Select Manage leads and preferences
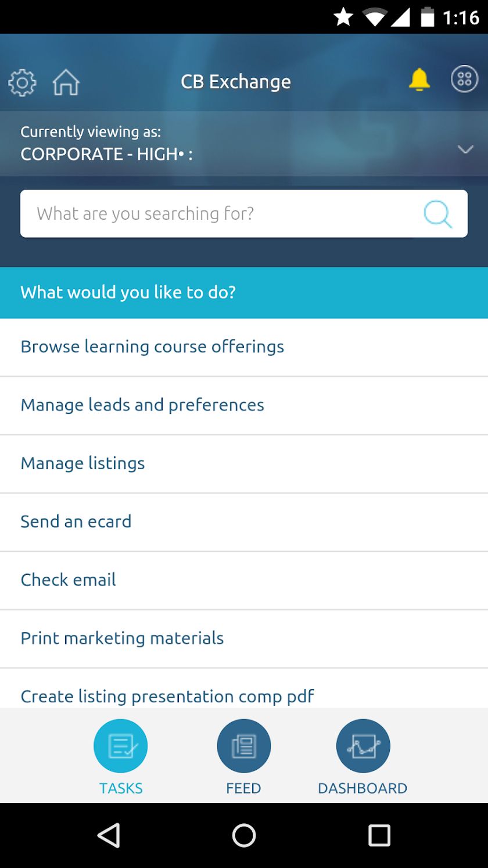Viewport: 488px width, 868px height. 142,405
